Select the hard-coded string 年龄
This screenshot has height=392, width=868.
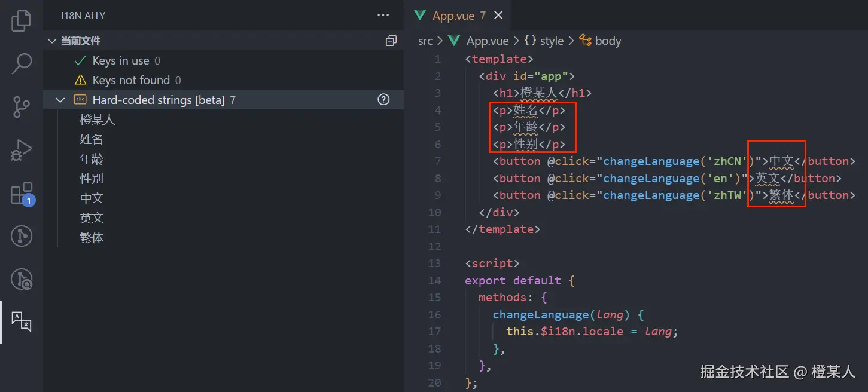click(92, 159)
